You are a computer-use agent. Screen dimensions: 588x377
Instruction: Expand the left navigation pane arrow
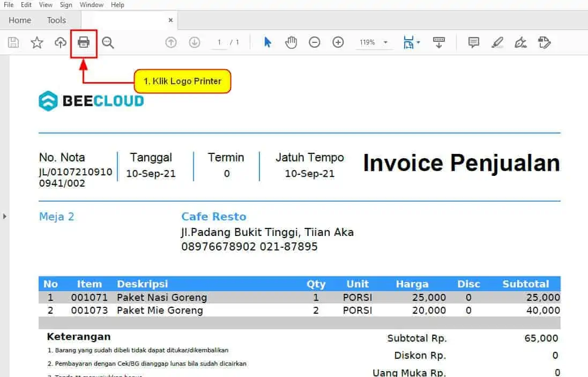click(4, 216)
